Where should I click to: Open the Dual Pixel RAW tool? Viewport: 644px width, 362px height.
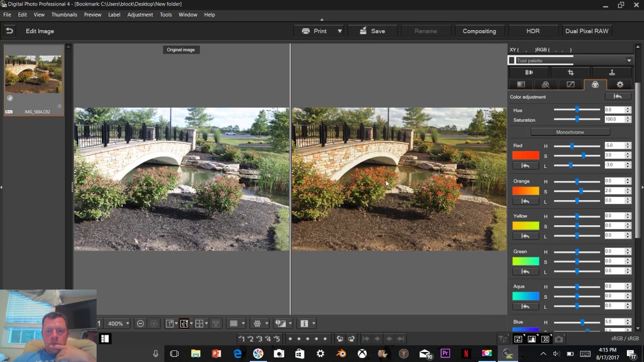pyautogui.click(x=587, y=31)
